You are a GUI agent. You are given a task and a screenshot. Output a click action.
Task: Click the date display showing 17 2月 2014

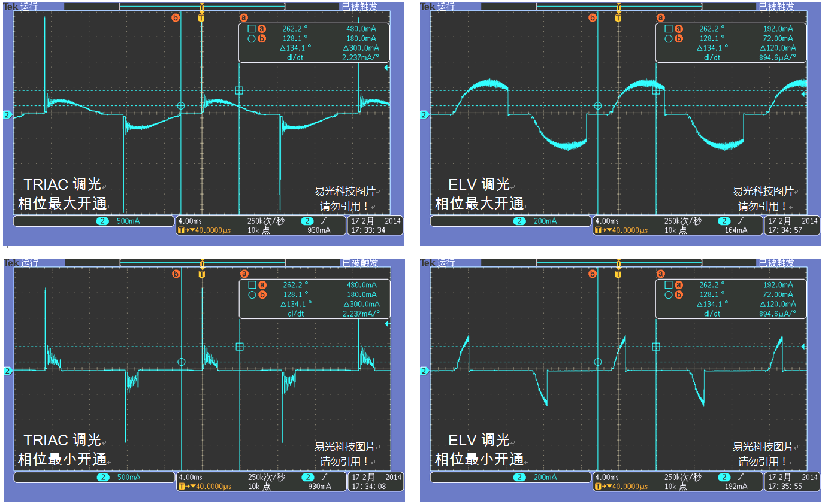click(375, 221)
